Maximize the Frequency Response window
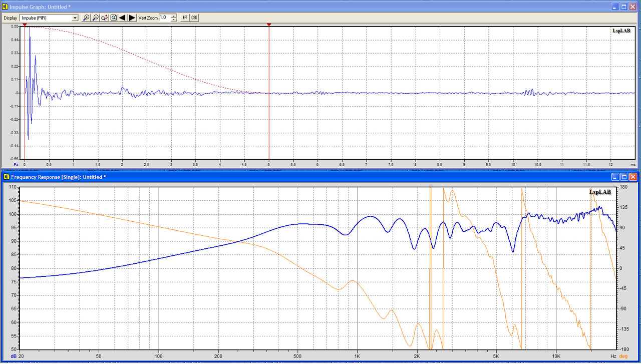The width and height of the screenshot is (641, 364). pos(624,177)
